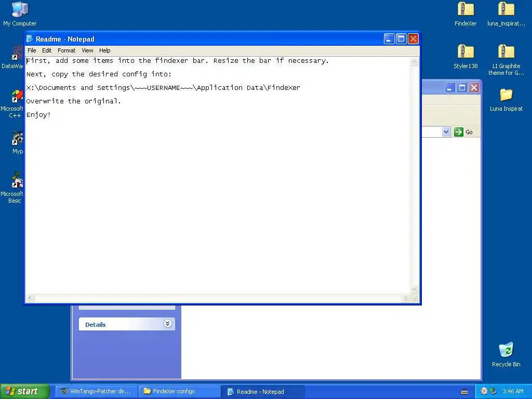Click the text line 'Enjoy!'
532x399 pixels.
[x=38, y=115]
